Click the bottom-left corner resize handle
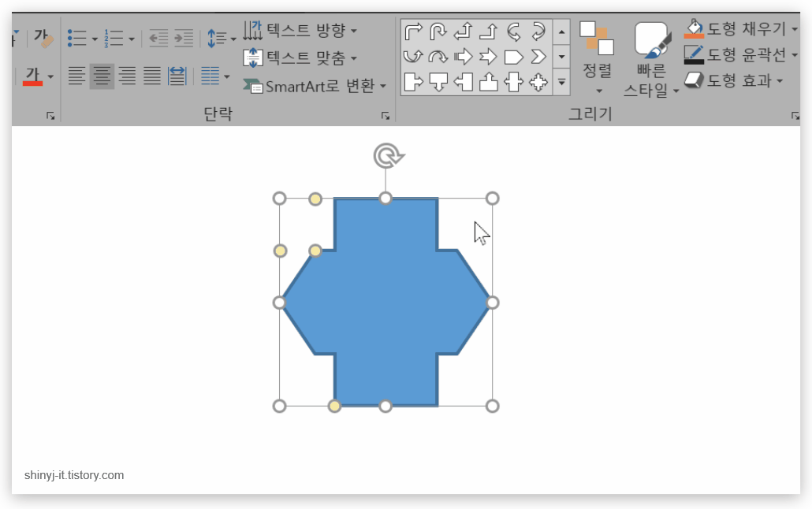 click(x=279, y=406)
